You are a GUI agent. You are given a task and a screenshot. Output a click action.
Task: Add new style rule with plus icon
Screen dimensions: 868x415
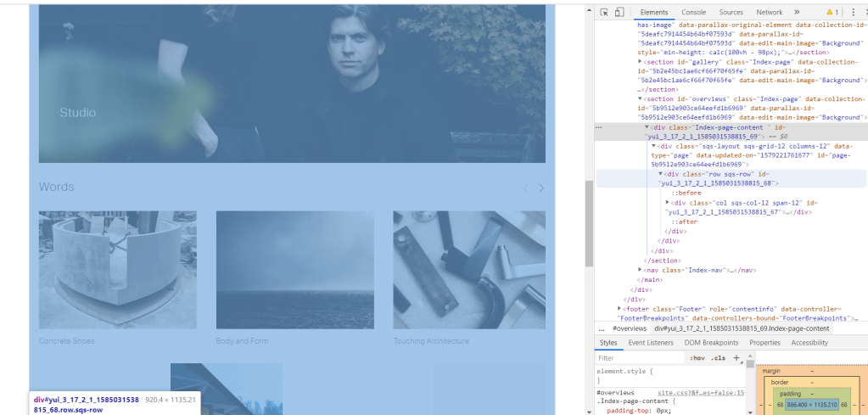click(736, 358)
